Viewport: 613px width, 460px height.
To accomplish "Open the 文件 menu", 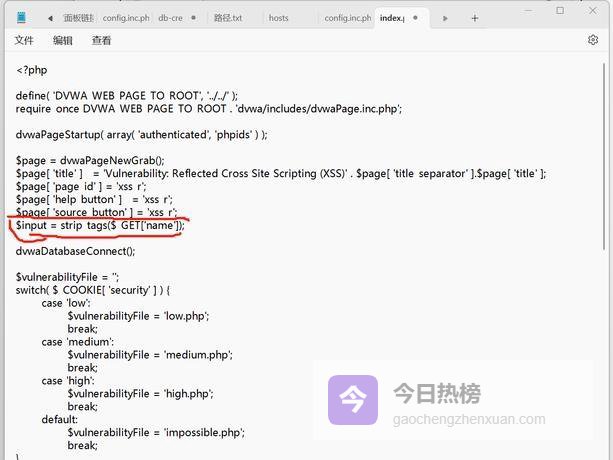I will click(x=24, y=41).
